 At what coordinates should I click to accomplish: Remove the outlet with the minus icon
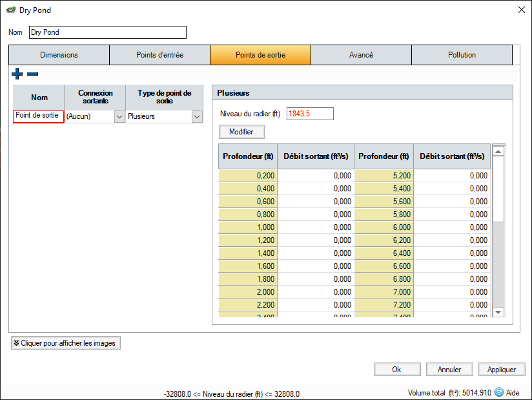click(x=32, y=74)
